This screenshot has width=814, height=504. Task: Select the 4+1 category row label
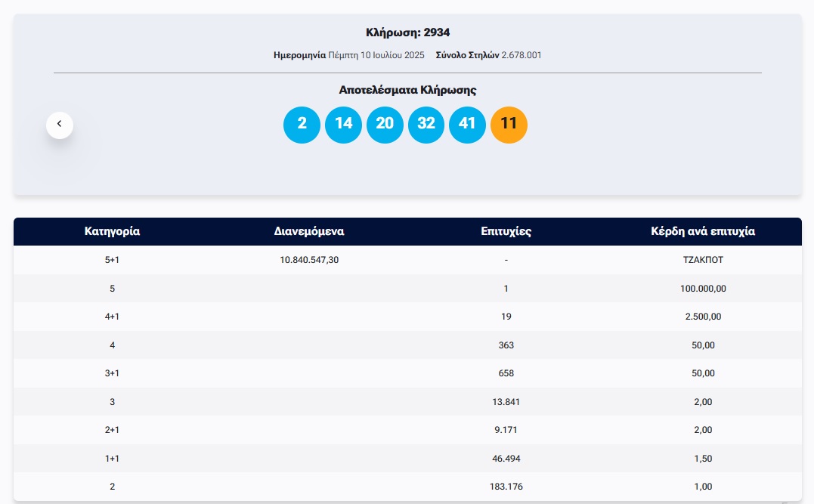[x=112, y=317]
